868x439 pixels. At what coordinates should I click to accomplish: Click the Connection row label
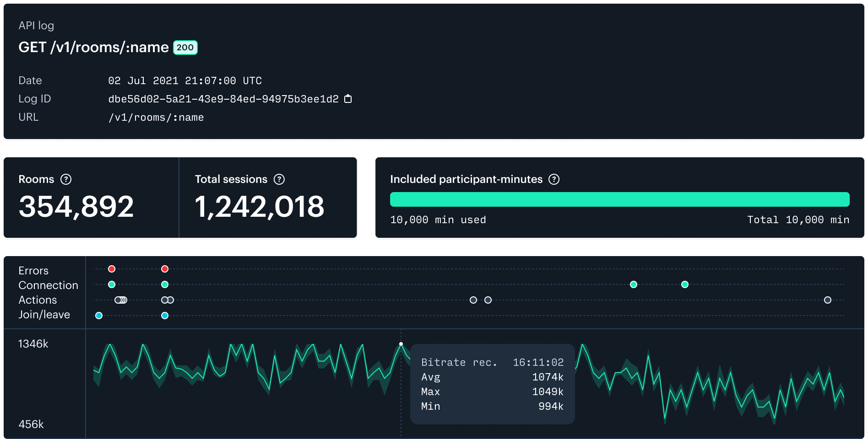coord(48,285)
